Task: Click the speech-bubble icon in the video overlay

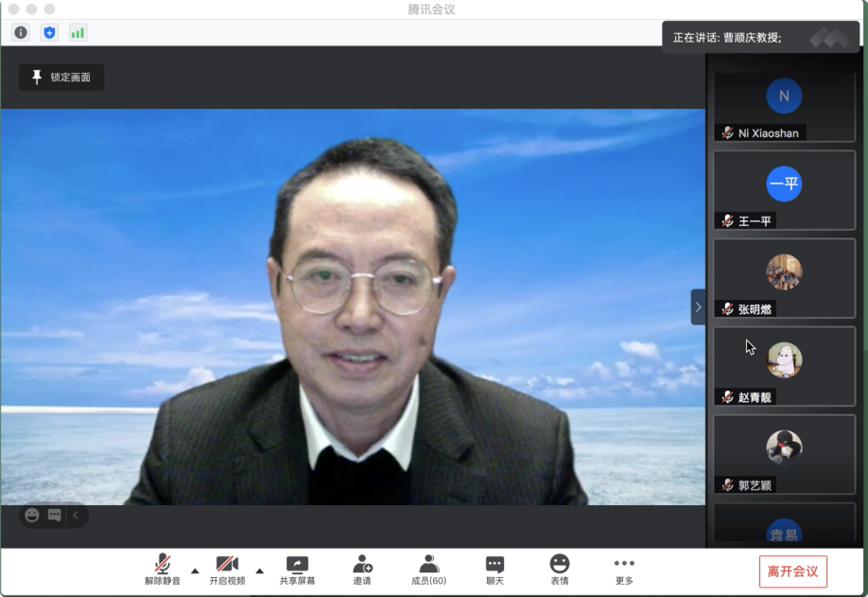Action: pyautogui.click(x=55, y=516)
